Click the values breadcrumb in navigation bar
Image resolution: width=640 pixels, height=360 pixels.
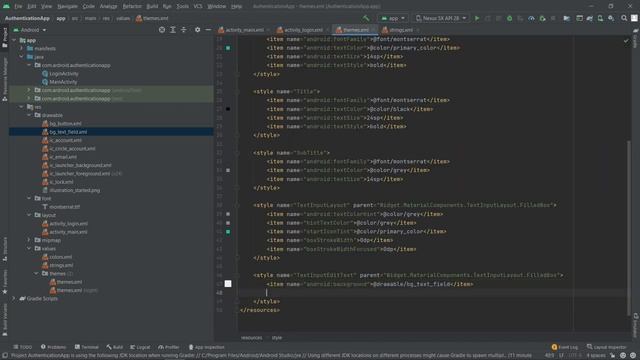123,18
